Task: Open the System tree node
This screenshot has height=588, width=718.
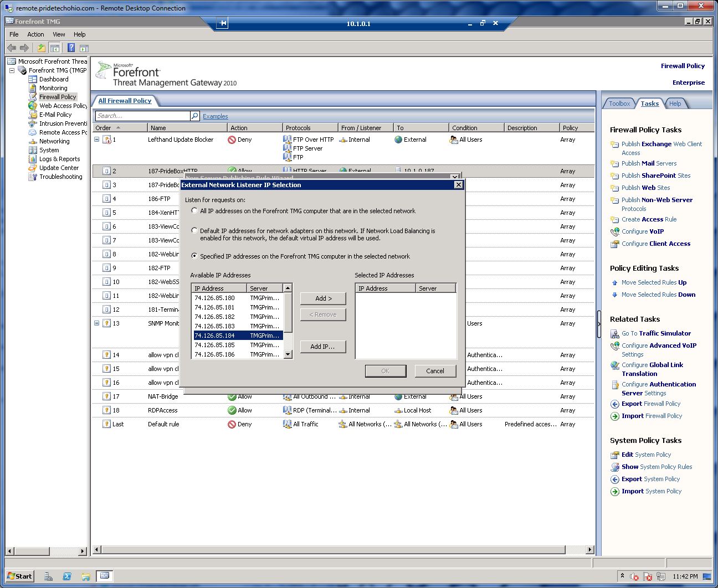Action: [49, 150]
